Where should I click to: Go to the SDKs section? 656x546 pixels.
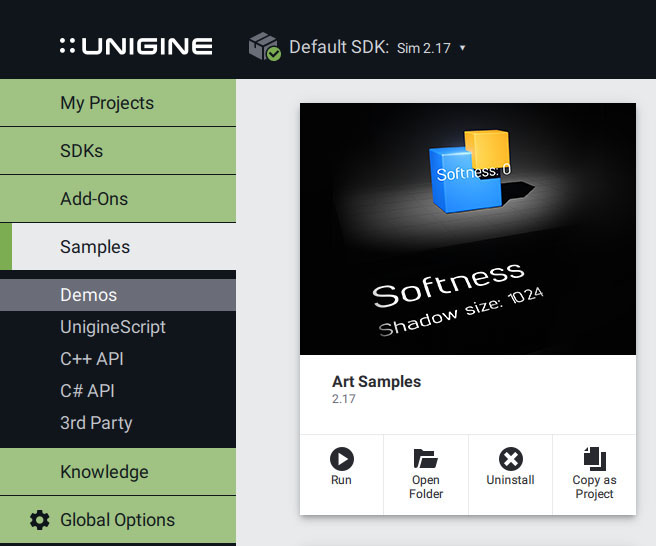(82, 151)
